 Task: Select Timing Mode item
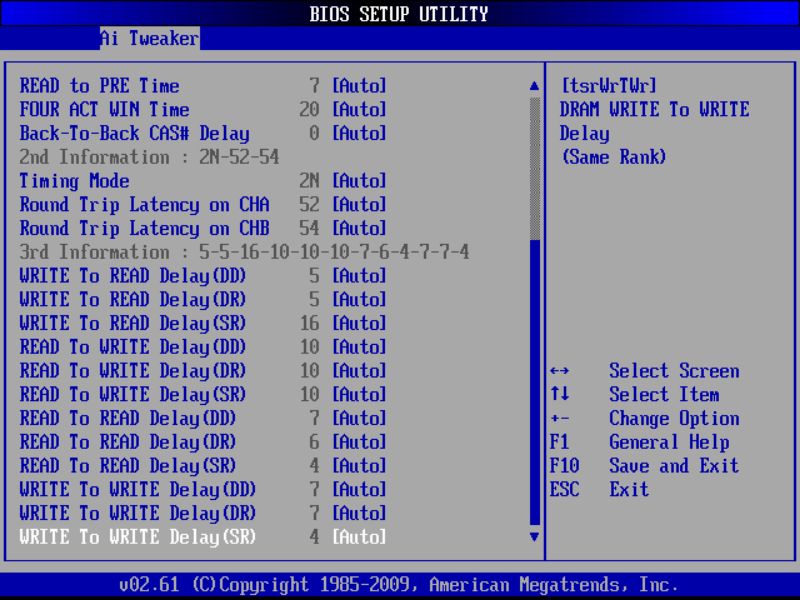point(74,181)
